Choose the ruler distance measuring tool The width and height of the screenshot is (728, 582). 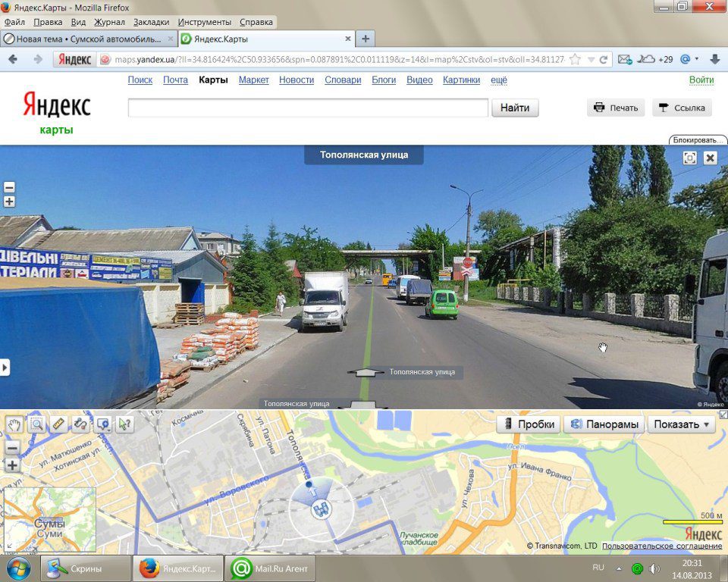58,424
